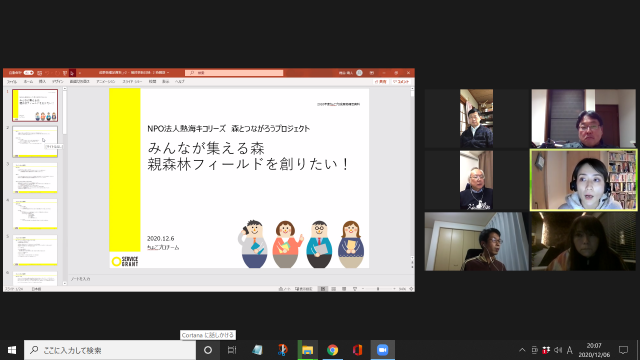640x360 pixels.
Task: Open the 画面切り替え ribbon tab
Action: click(x=80, y=82)
